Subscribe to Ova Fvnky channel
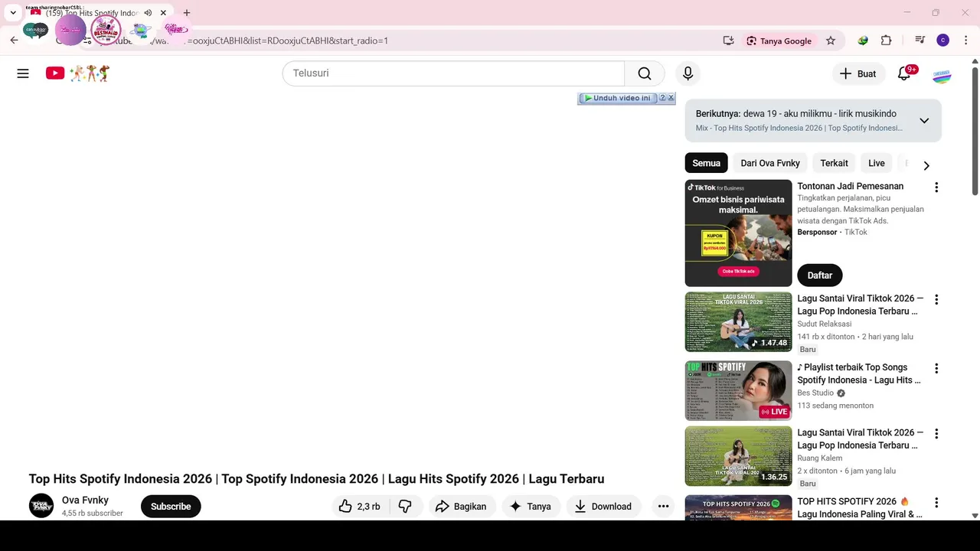 coord(171,507)
